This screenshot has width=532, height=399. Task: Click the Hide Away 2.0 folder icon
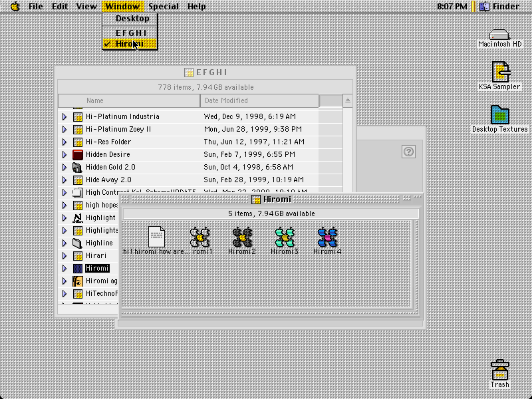78,180
